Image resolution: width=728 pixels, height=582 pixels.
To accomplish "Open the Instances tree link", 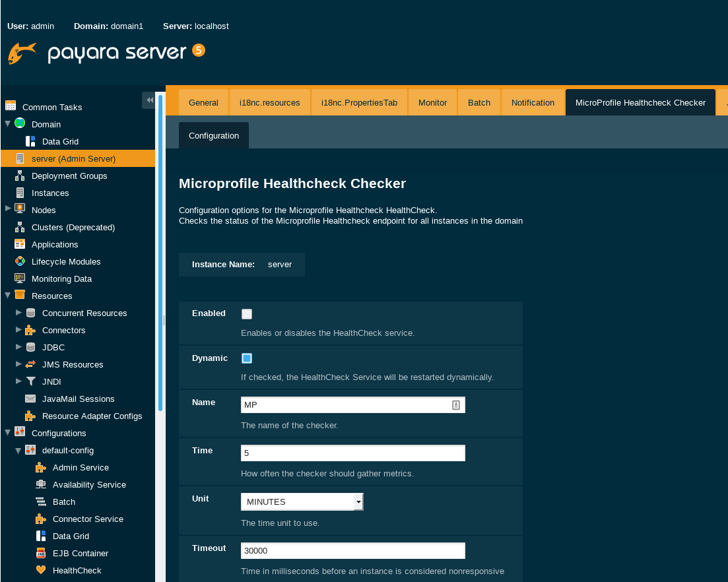I will (x=50, y=193).
